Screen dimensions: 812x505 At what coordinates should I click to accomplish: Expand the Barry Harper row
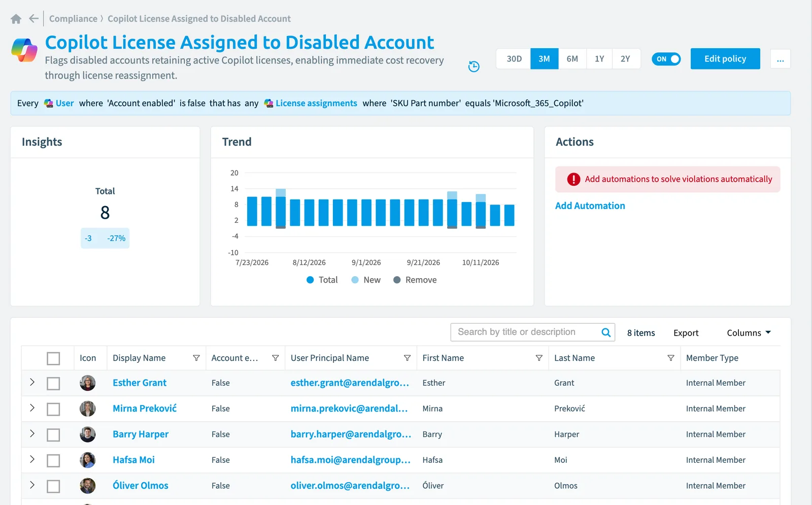pyautogui.click(x=32, y=433)
